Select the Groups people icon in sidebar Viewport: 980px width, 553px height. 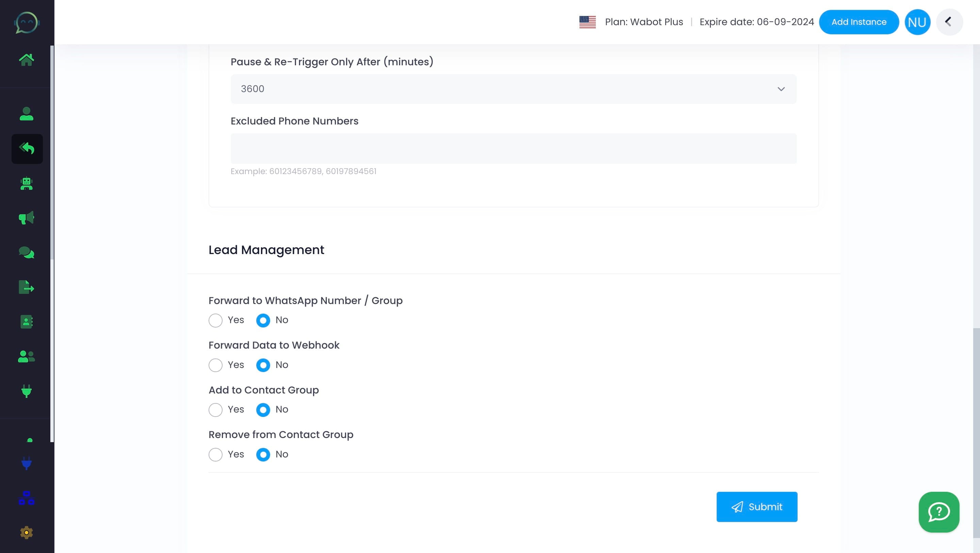(x=27, y=356)
